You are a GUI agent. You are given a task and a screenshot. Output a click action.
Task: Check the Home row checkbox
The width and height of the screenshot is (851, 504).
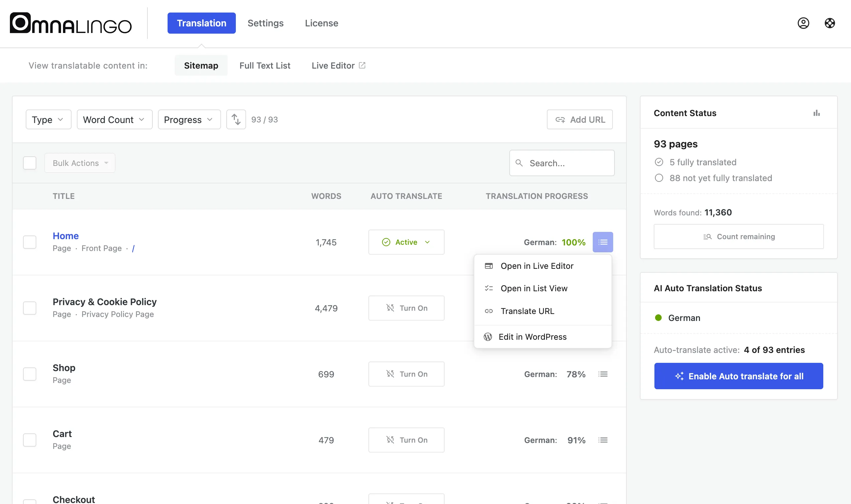pos(30,242)
